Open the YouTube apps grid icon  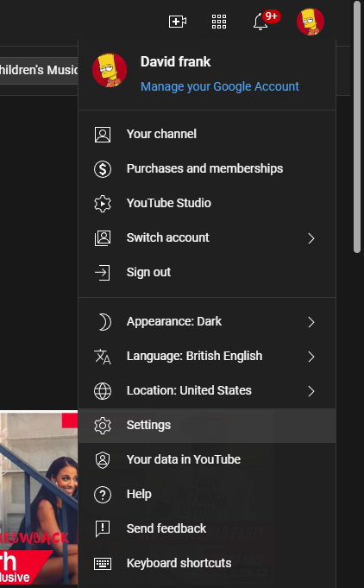point(219,22)
